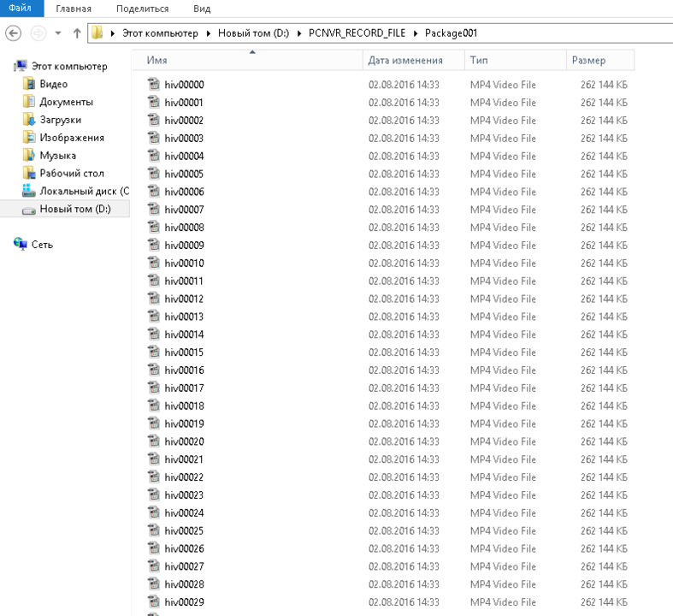Screen dimensions: 673x616
Task: Click Package001 breadcrumb
Action: (451, 33)
